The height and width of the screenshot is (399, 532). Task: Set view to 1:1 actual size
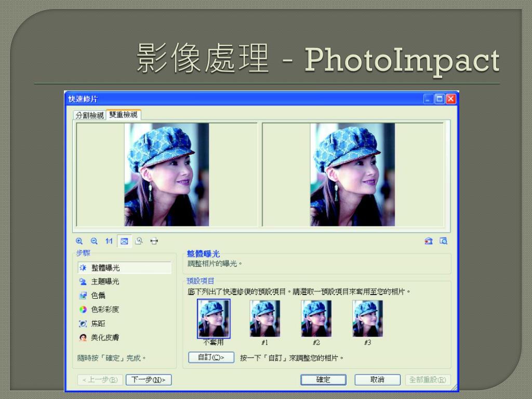(109, 241)
